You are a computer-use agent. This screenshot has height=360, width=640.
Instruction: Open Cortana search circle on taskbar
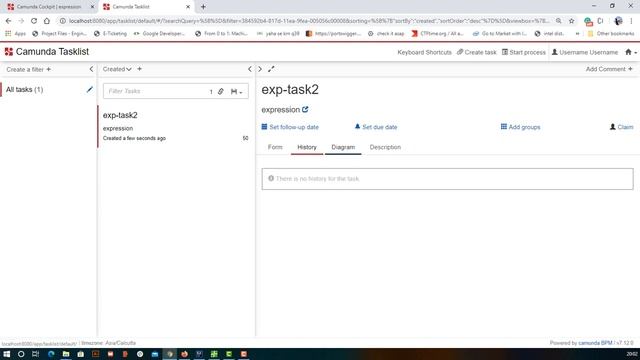click(x=21, y=354)
